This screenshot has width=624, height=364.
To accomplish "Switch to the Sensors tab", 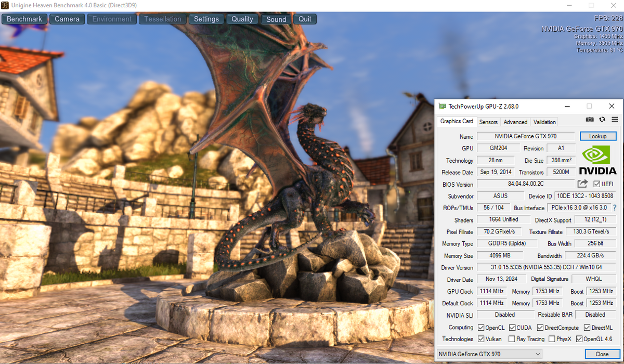I will tap(488, 122).
